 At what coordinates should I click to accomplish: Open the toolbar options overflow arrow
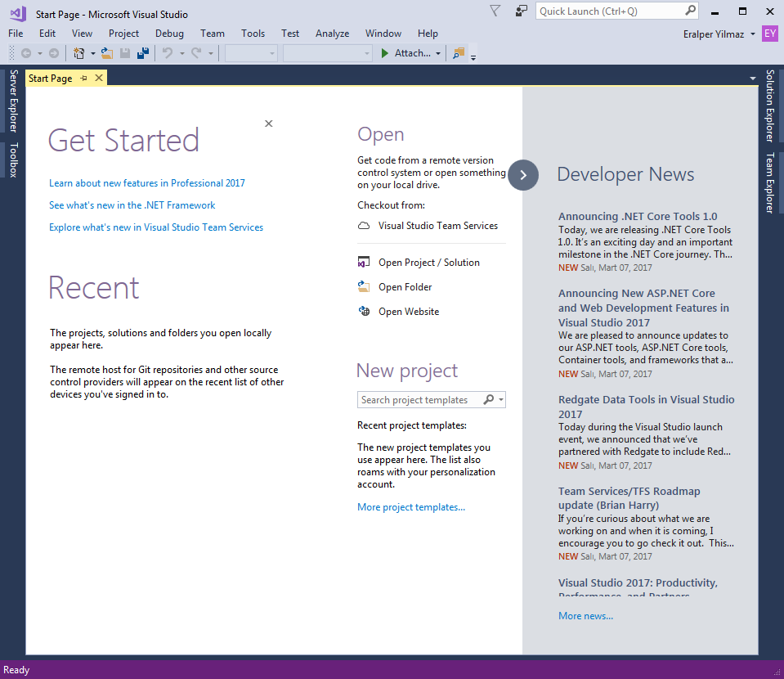(473, 57)
